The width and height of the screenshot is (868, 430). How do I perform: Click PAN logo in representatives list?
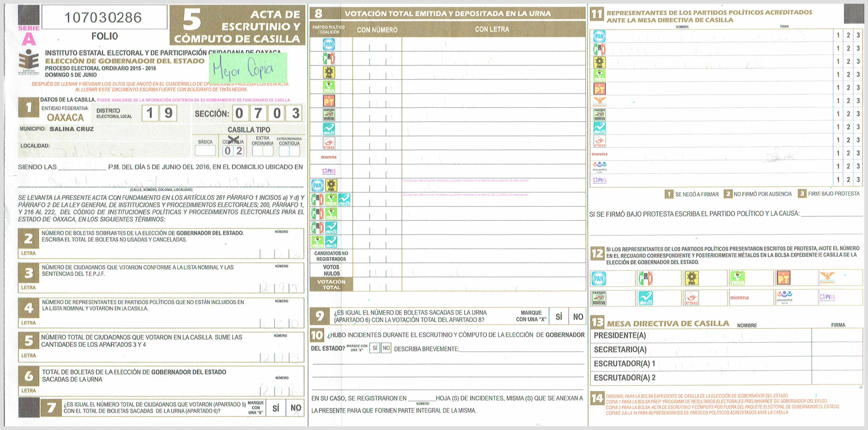599,36
